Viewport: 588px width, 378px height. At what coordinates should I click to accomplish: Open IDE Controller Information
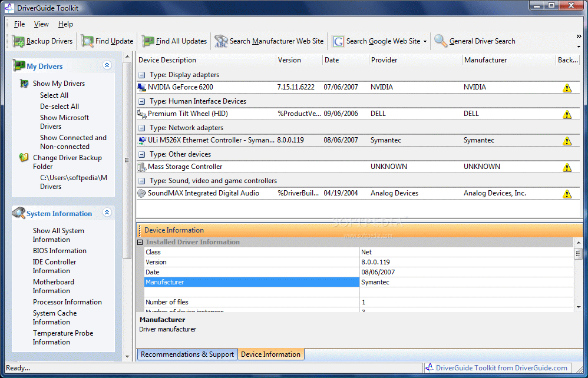click(x=54, y=266)
